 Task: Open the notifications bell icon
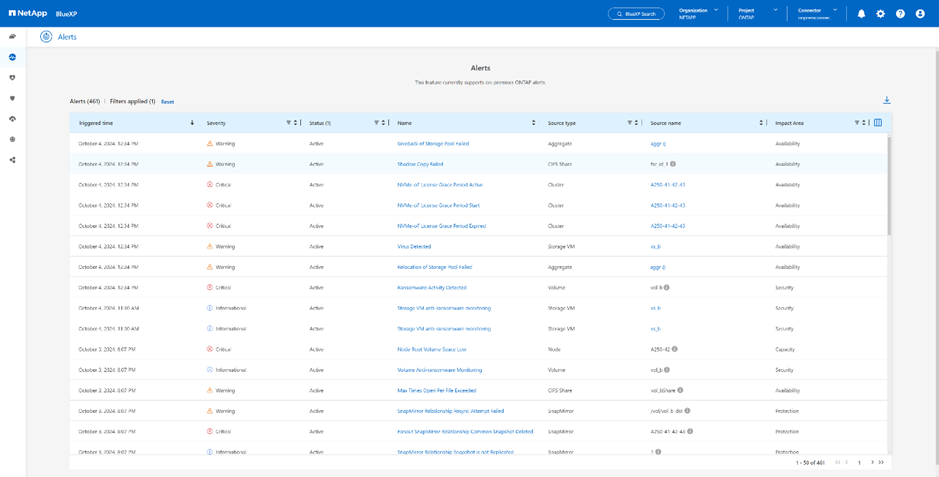861,14
